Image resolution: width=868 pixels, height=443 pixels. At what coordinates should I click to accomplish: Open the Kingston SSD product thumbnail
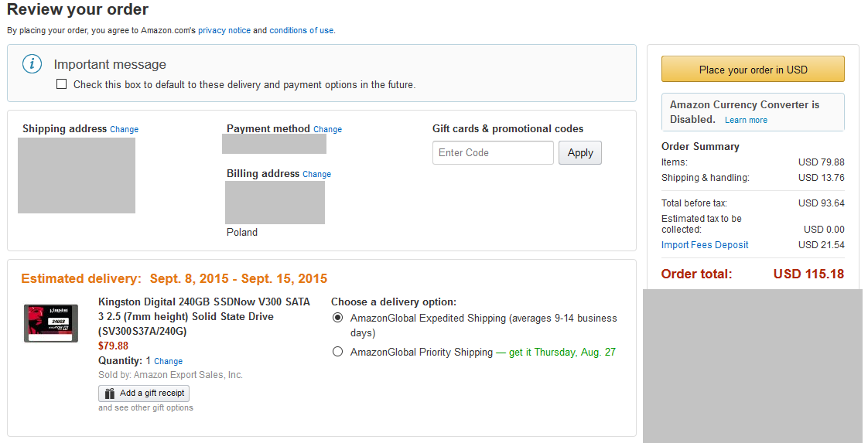(x=51, y=323)
